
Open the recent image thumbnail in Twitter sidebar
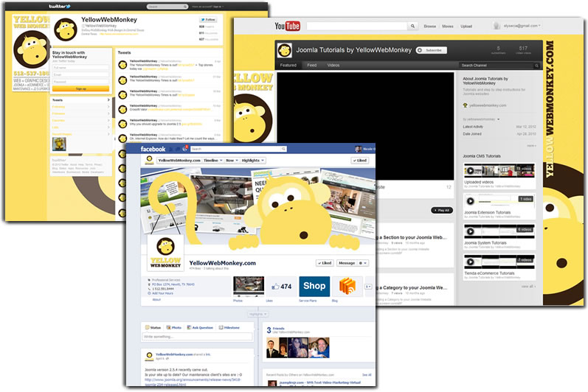(59, 144)
